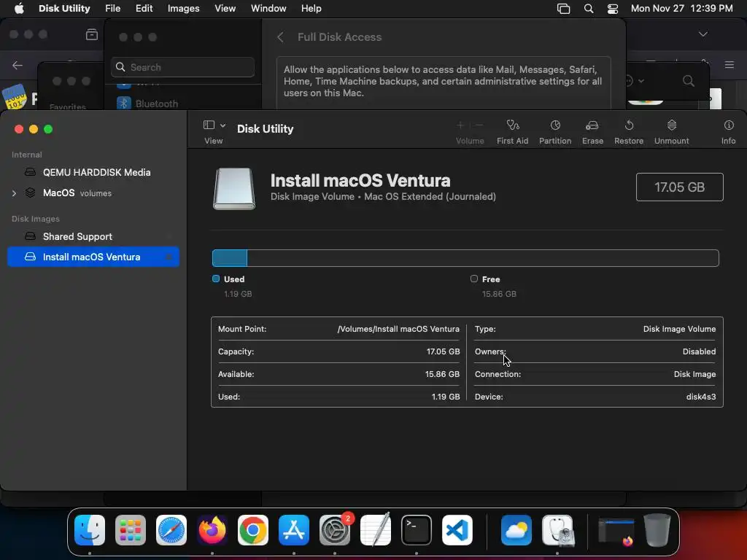Open Finder from the Dock
This screenshot has height=560, width=747.
[x=90, y=530]
